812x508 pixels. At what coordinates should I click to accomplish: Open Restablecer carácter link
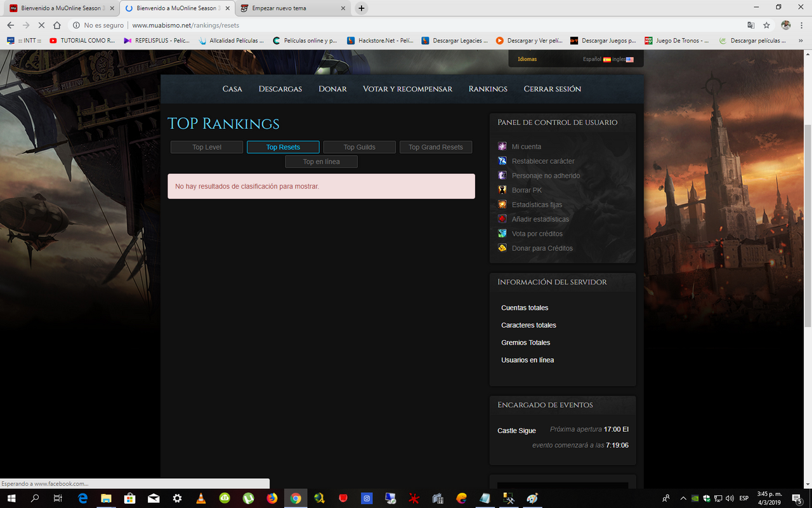543,161
